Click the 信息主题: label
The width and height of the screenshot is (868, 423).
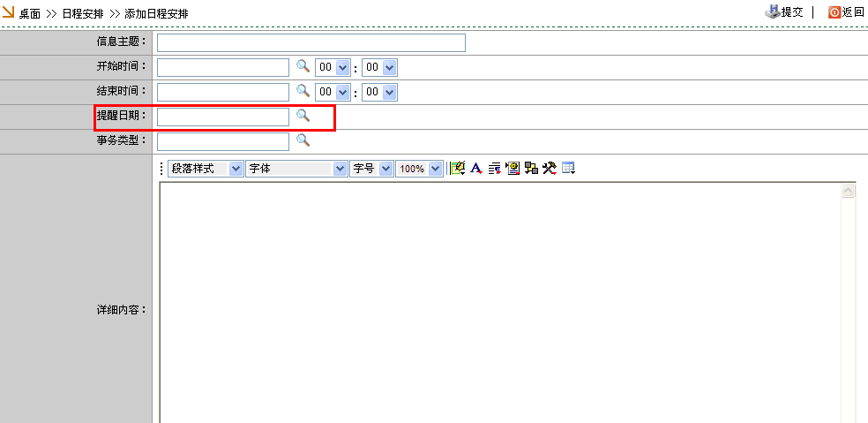(x=121, y=42)
